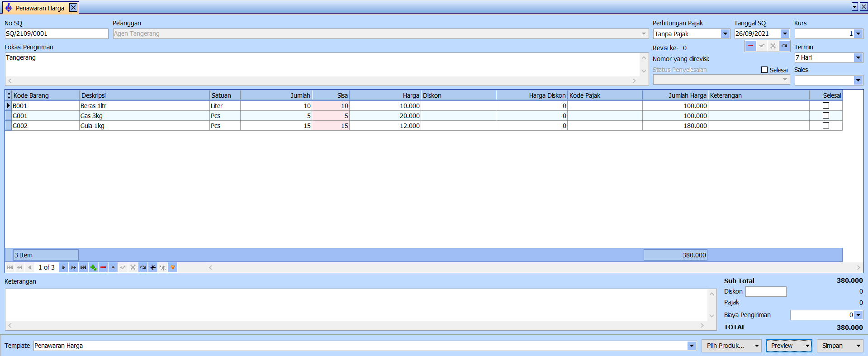Go to first record in grid navigator
The height and width of the screenshot is (356, 868).
(x=10, y=267)
